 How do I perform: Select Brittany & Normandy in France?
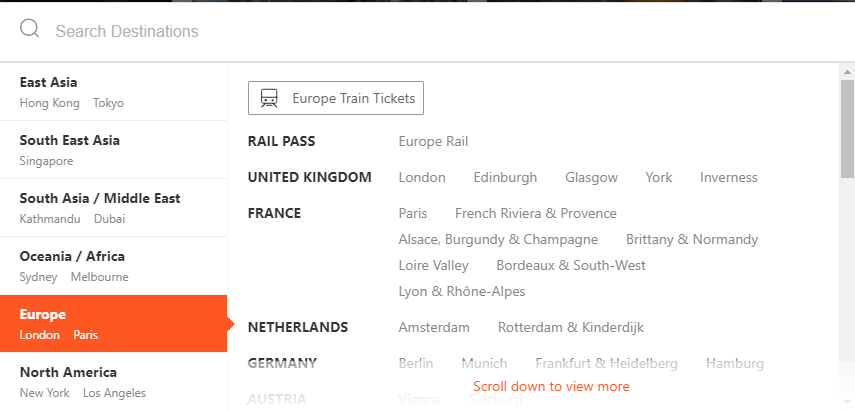(692, 239)
